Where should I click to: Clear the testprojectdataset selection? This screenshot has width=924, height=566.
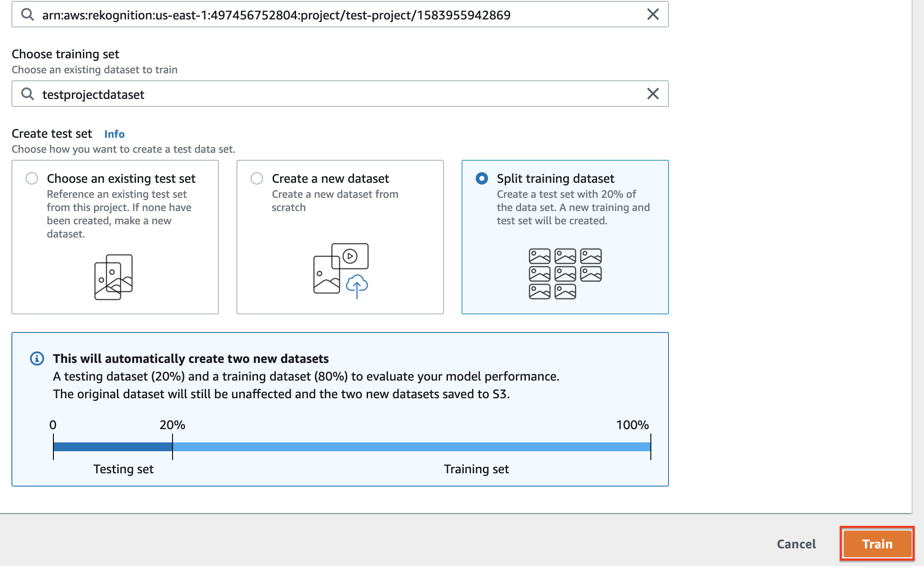[653, 94]
